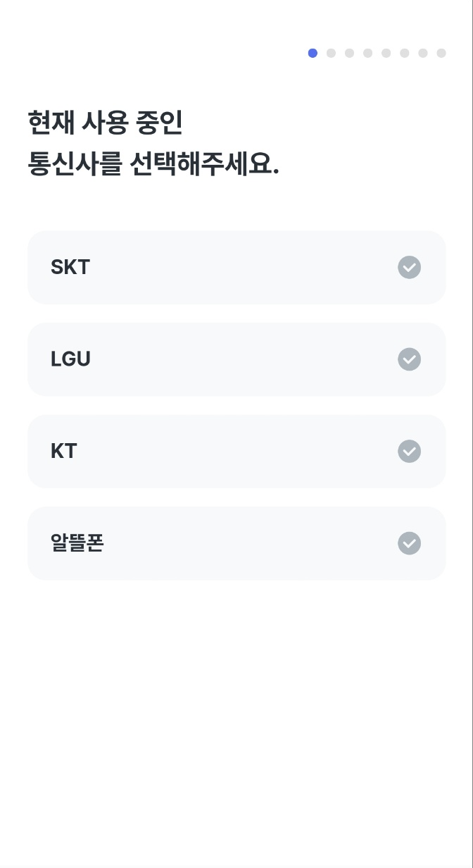Select the SKT carrier card
Screen dimensions: 473x868
point(237,268)
